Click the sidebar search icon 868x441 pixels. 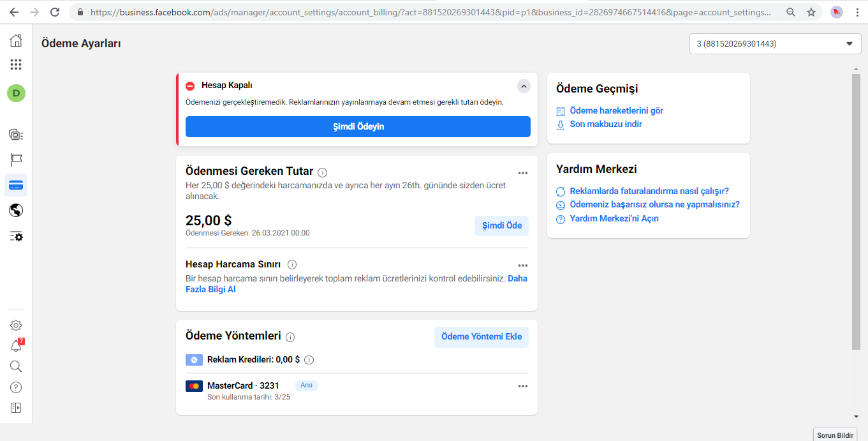[16, 366]
